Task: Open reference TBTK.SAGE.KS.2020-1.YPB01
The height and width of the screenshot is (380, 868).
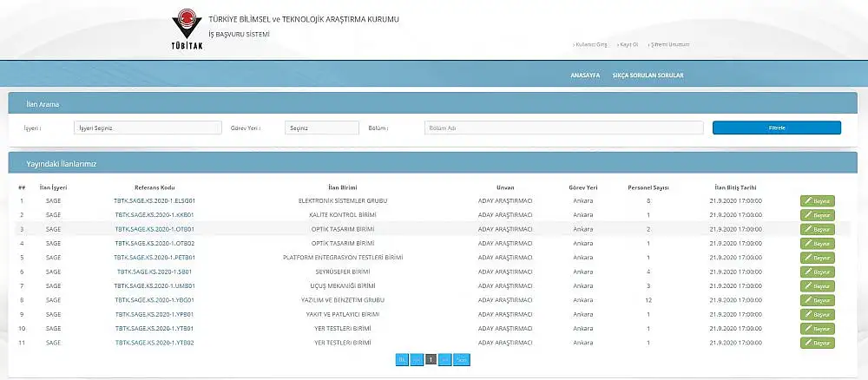Action: click(x=155, y=315)
